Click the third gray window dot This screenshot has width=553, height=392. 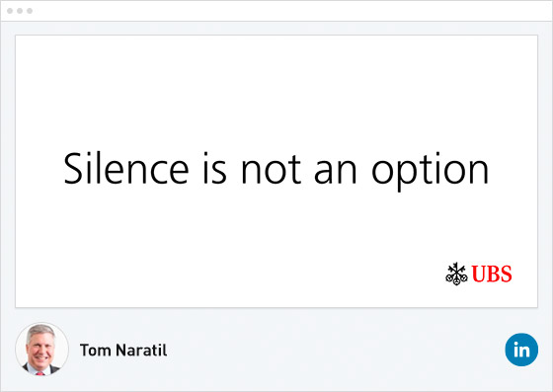[30, 11]
